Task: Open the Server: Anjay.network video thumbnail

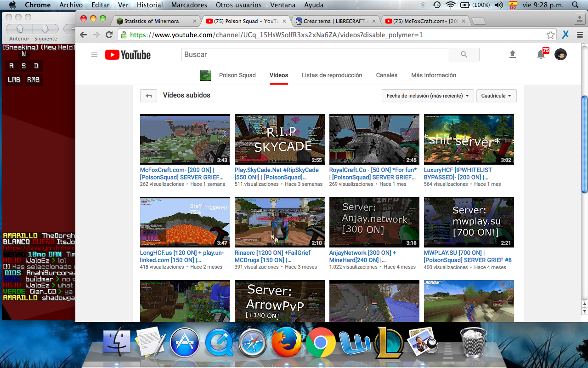Action: click(x=374, y=222)
